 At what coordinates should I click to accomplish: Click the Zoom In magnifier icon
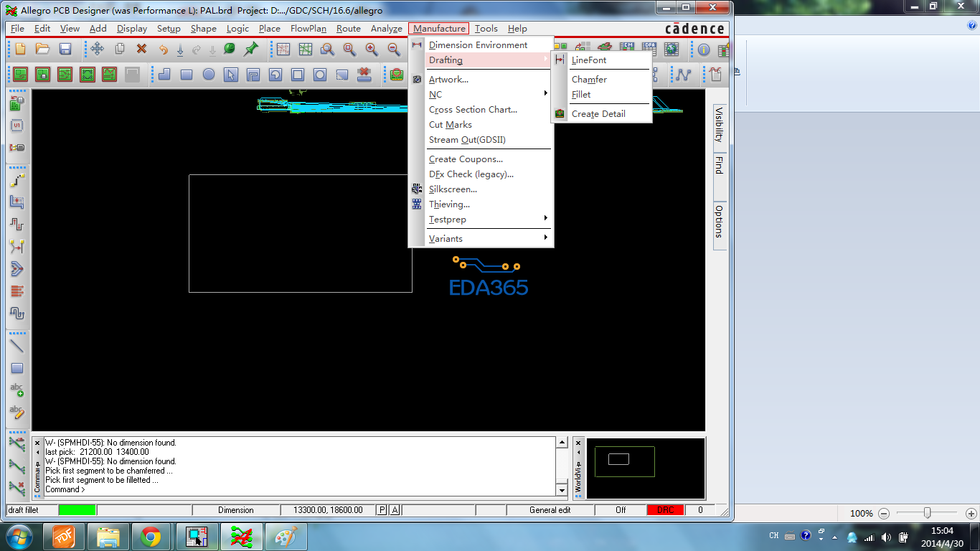click(372, 49)
